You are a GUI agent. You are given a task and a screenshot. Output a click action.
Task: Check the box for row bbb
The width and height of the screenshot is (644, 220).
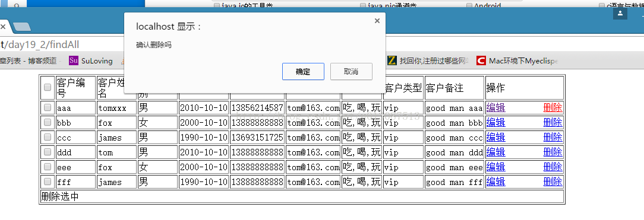(x=48, y=122)
